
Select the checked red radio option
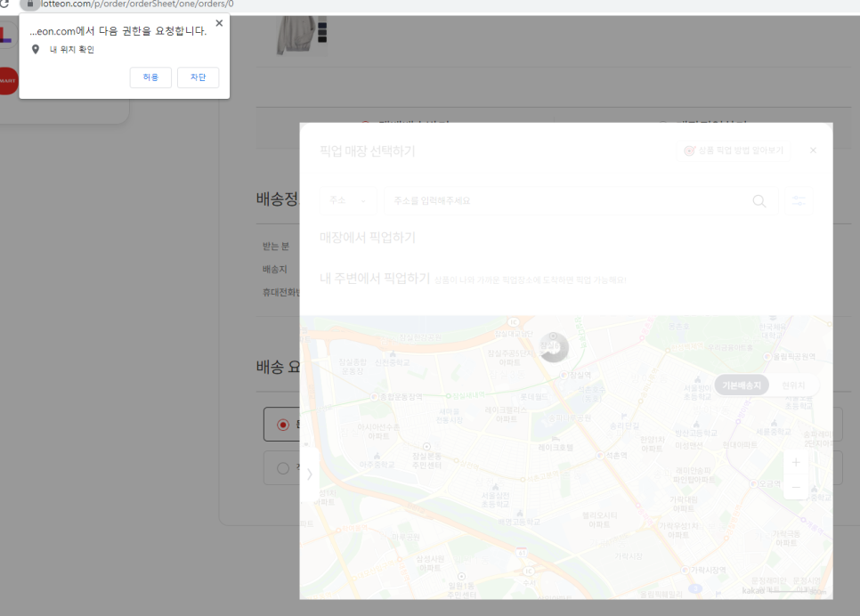click(283, 425)
